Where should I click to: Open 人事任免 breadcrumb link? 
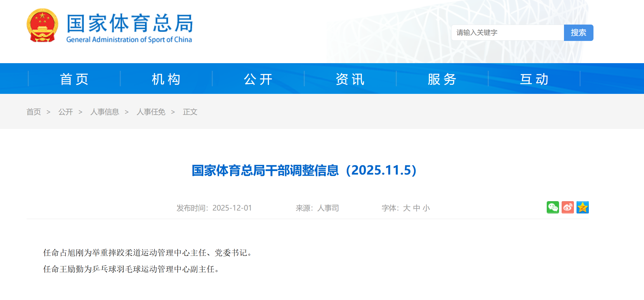(x=151, y=112)
